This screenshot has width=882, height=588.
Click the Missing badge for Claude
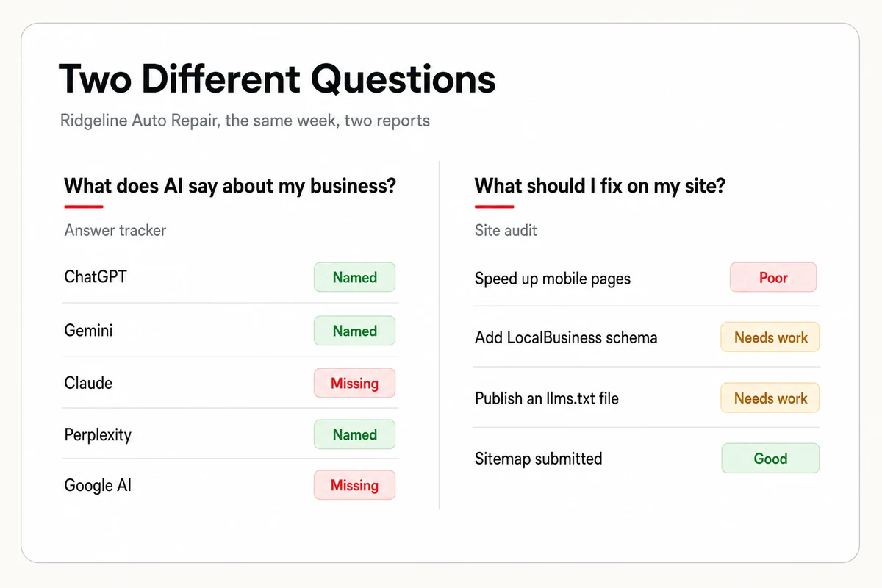tap(355, 383)
